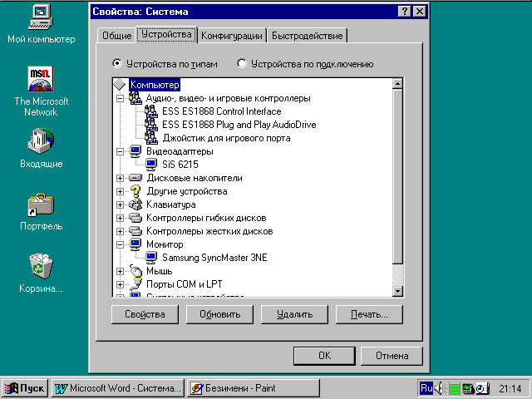
Task: Expand the Клавиатура branch
Action: click(120, 204)
